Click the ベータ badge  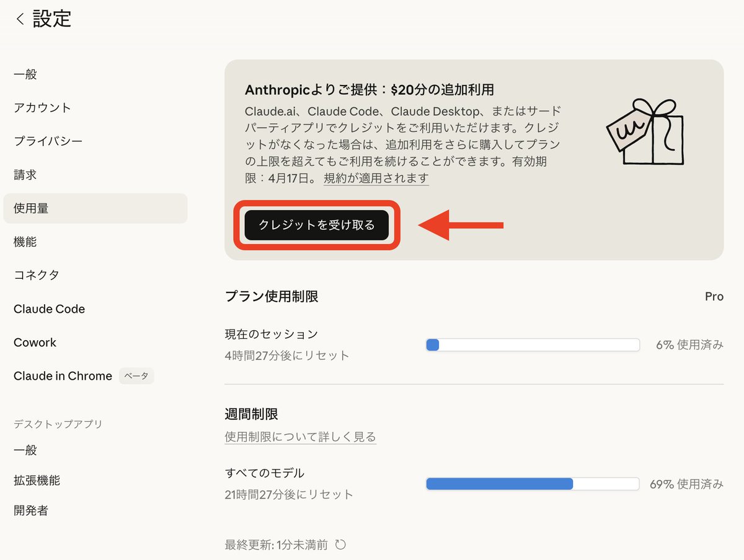(136, 376)
